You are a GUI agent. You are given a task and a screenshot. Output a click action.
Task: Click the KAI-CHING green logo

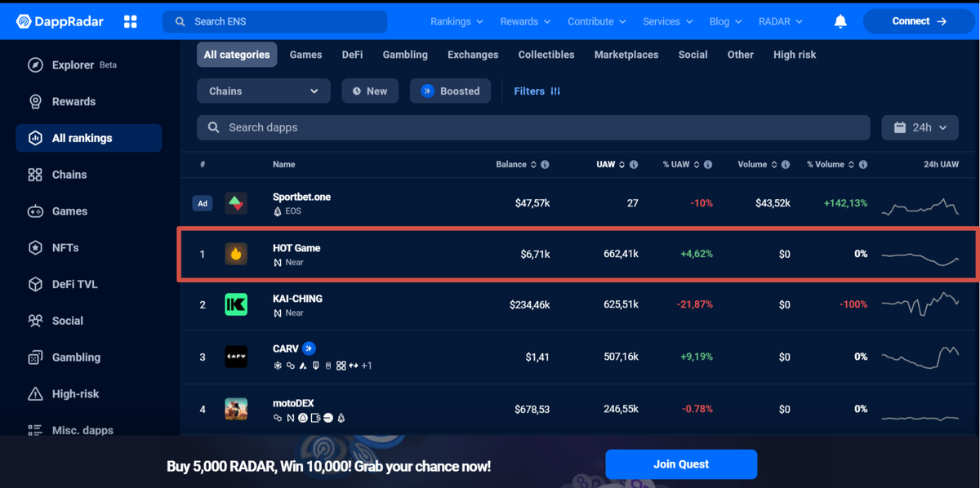click(236, 304)
